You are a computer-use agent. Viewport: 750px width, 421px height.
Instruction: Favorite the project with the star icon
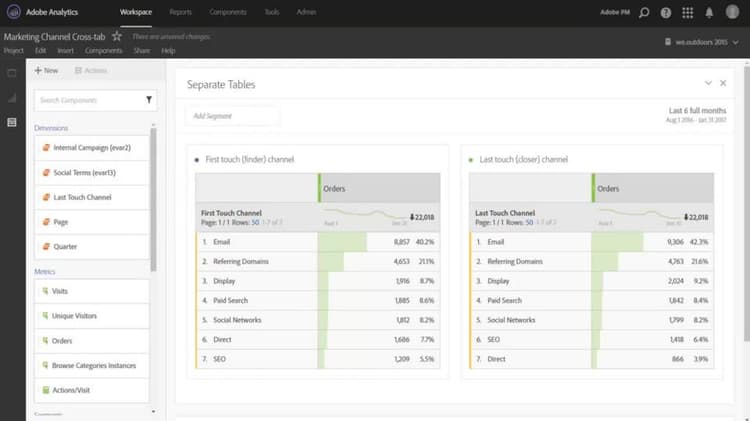pyautogui.click(x=117, y=36)
